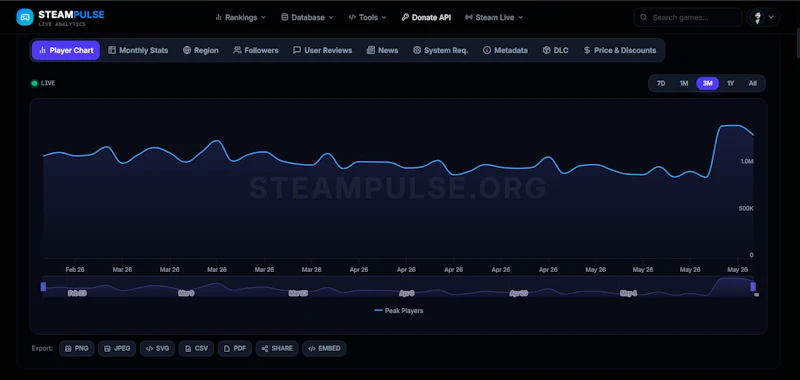Click May 4 marker in mini navigator
Viewport: 800px width, 380px height.
[x=628, y=293]
